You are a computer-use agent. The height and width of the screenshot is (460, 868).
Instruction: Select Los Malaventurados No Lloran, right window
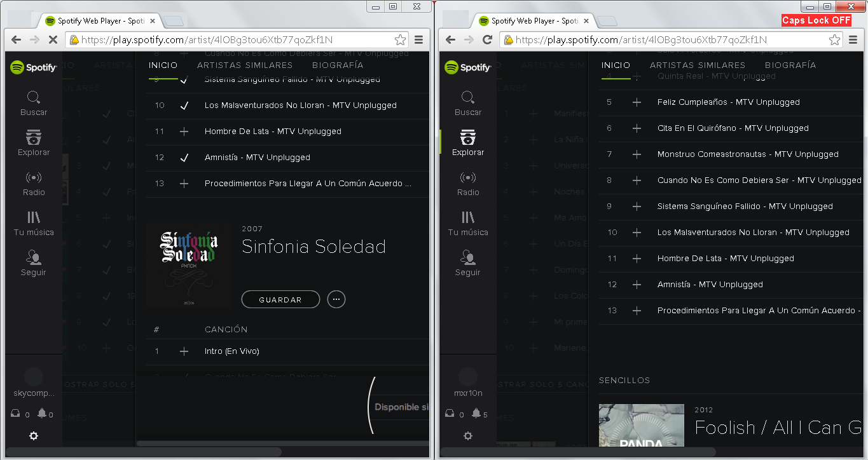(x=754, y=233)
